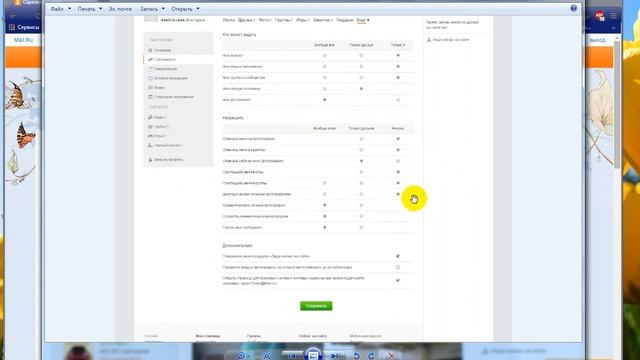This screenshot has height=360, width=640.
Task: Rotate the image clockwise
Action: [x=371, y=356]
